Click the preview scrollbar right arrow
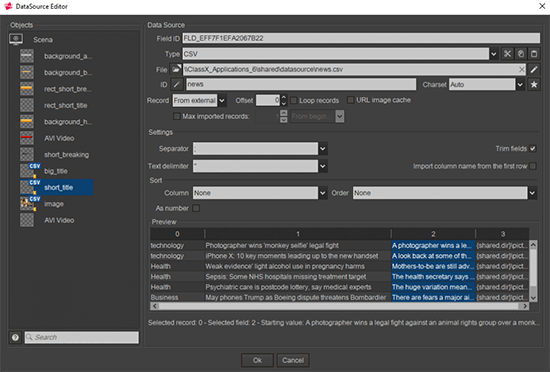Screen dimensions: 550x372 click(525, 306)
